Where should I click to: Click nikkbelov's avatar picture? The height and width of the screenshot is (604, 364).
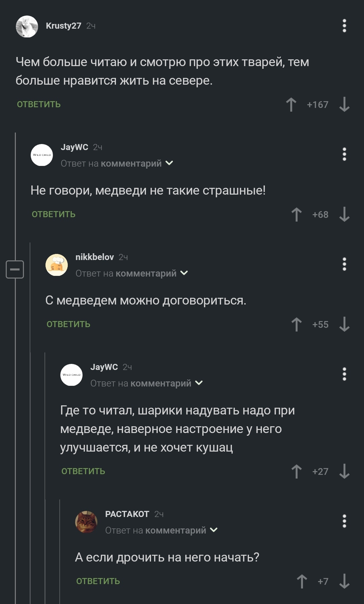57,265
